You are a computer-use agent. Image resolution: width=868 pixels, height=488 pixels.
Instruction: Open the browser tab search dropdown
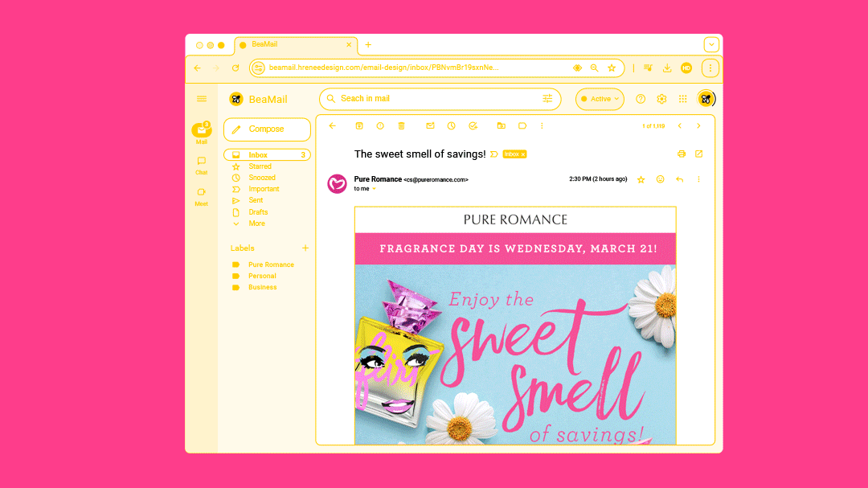point(711,44)
